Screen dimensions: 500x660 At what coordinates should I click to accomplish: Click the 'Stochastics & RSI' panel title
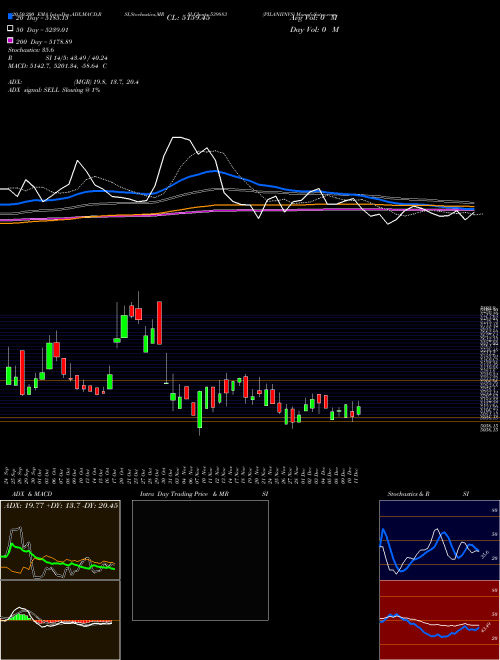[428, 494]
